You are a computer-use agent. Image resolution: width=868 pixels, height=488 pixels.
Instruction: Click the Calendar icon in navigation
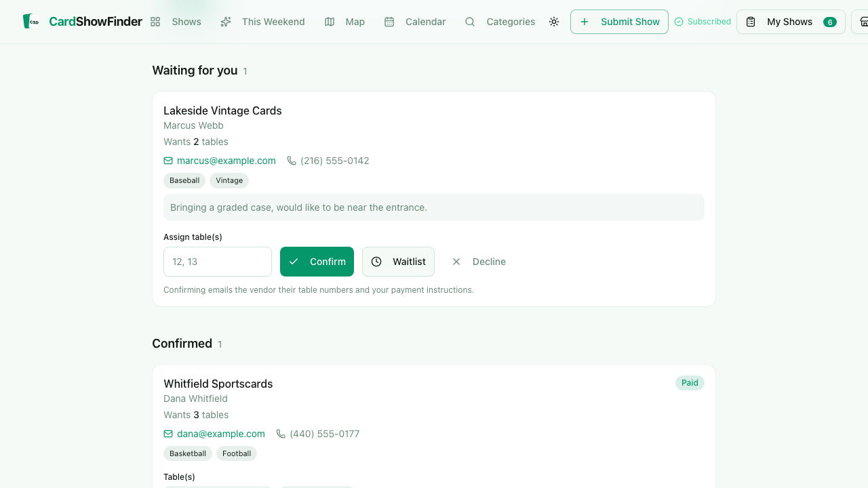[389, 22]
